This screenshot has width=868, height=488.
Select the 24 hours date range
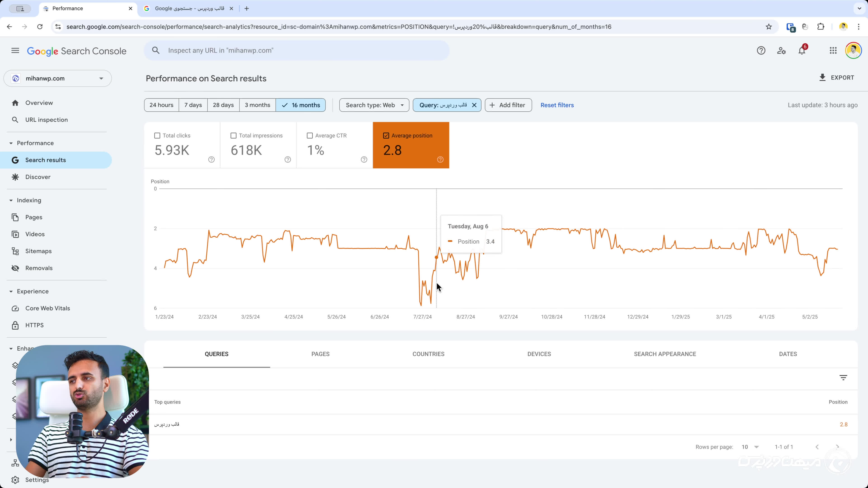point(161,105)
